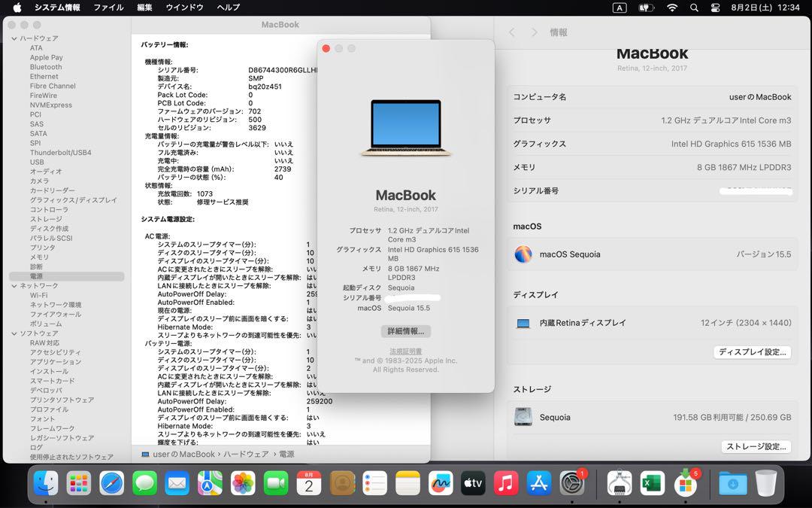Open the Music app in Dock
Image resolution: width=812 pixels, height=508 pixels.
[x=506, y=484]
